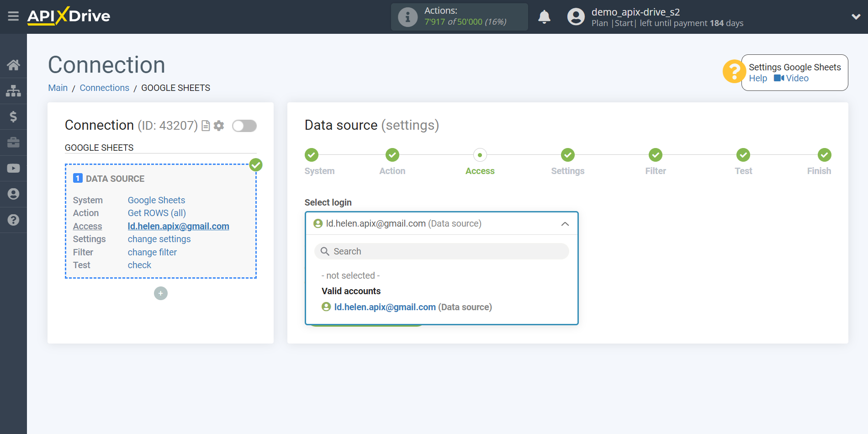Click the login Search field
The image size is (868, 434).
click(x=441, y=251)
